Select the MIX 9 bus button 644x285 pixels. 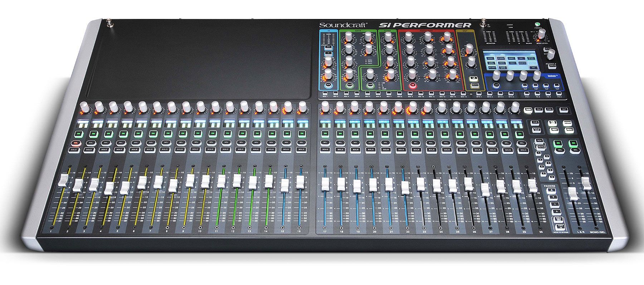pos(410,93)
